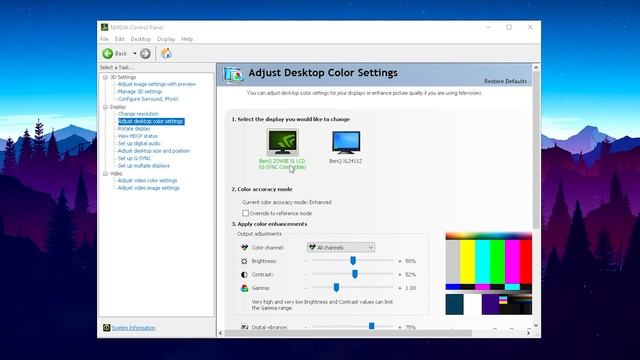The image size is (640, 360).
Task: Collapse the 3D Settings tree node
Action: coord(105,77)
